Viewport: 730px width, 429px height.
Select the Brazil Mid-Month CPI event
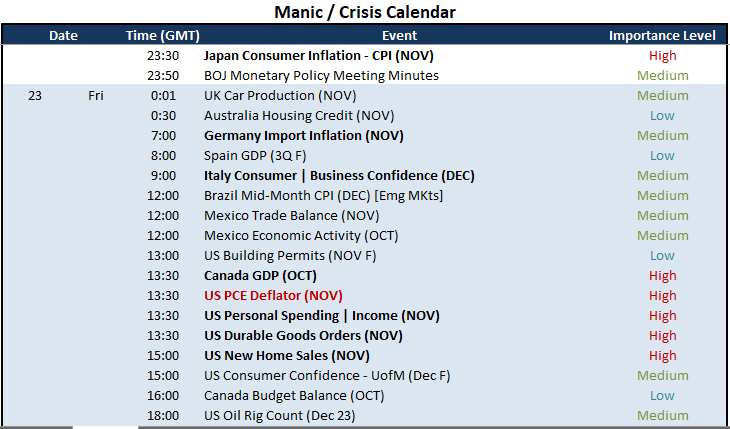tap(323, 196)
